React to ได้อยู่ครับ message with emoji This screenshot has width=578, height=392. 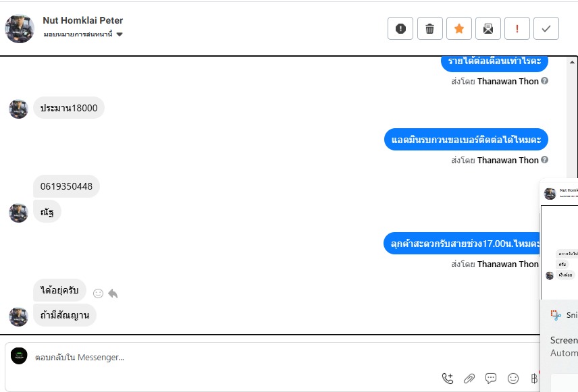coord(98,293)
